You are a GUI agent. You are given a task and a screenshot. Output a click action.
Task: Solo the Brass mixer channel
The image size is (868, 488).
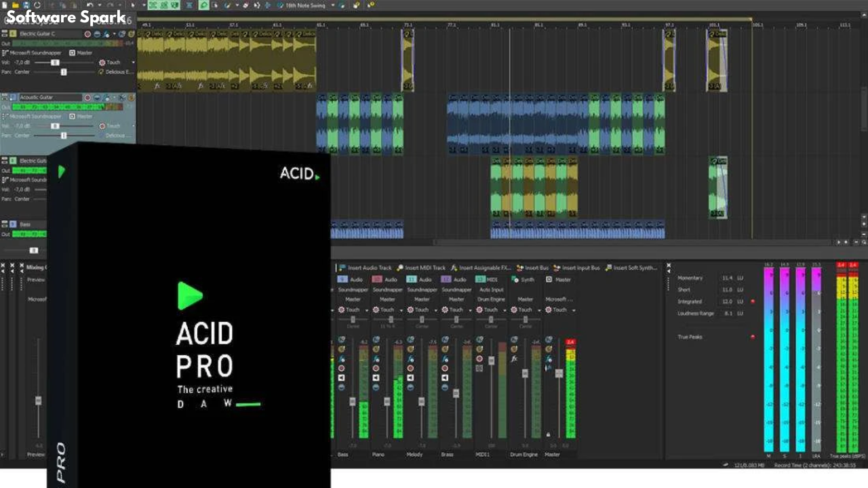[445, 349]
